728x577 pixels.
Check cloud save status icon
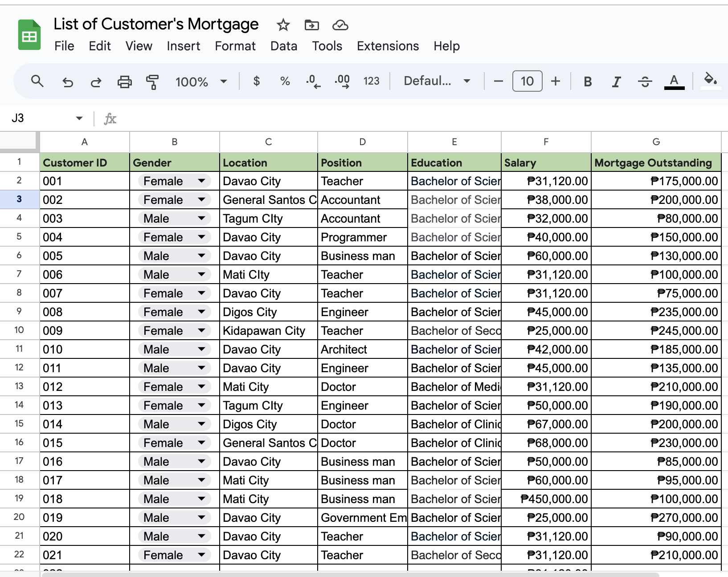point(340,25)
